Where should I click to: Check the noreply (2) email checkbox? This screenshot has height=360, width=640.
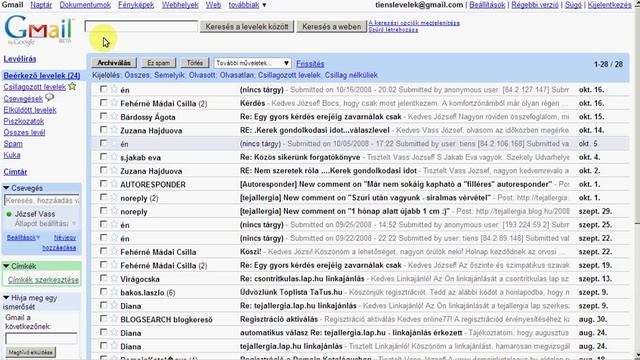coord(104,197)
